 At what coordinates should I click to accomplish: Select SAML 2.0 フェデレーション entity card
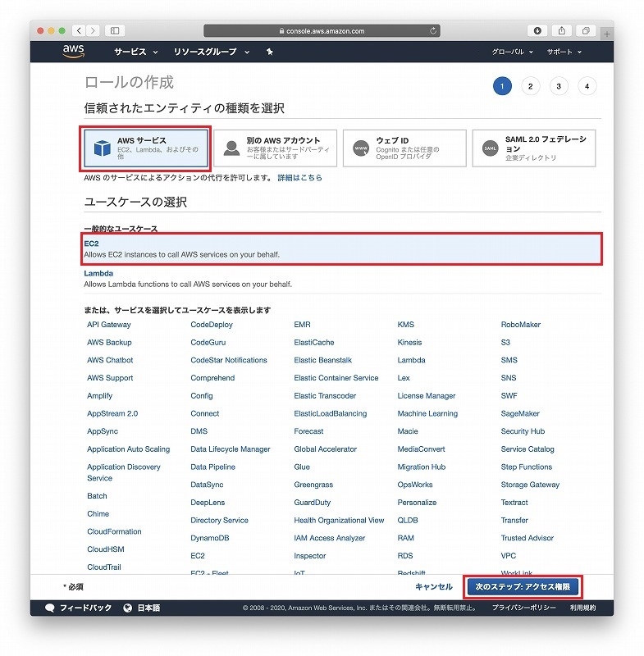(x=534, y=148)
